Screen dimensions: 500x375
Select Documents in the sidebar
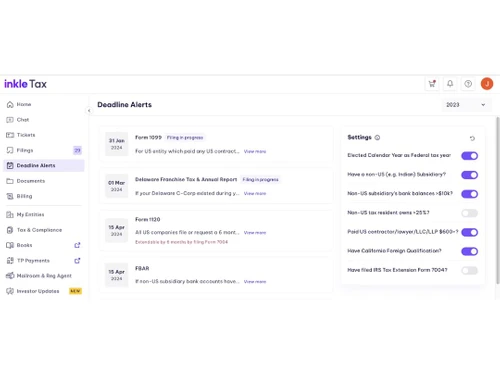[x=43, y=181]
